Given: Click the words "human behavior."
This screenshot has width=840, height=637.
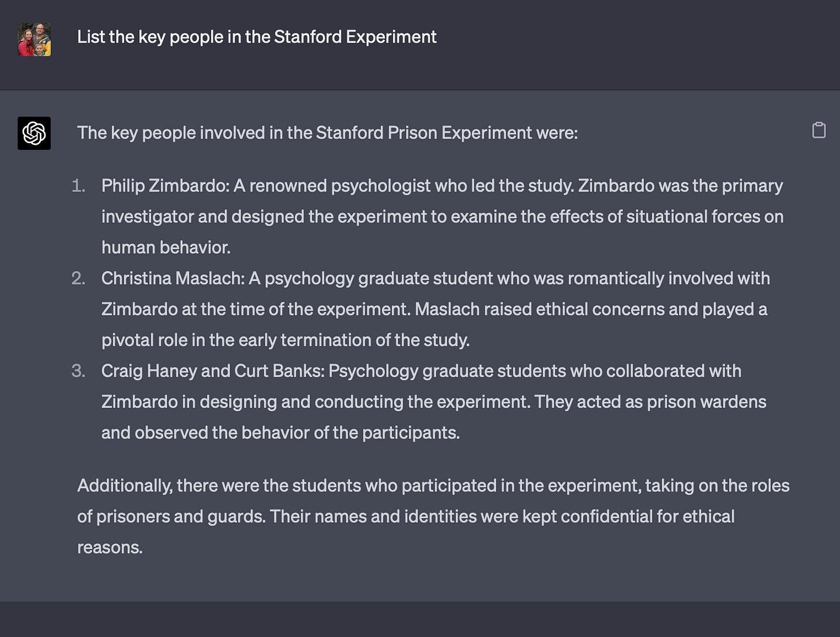Looking at the screenshot, I should pos(166,248).
